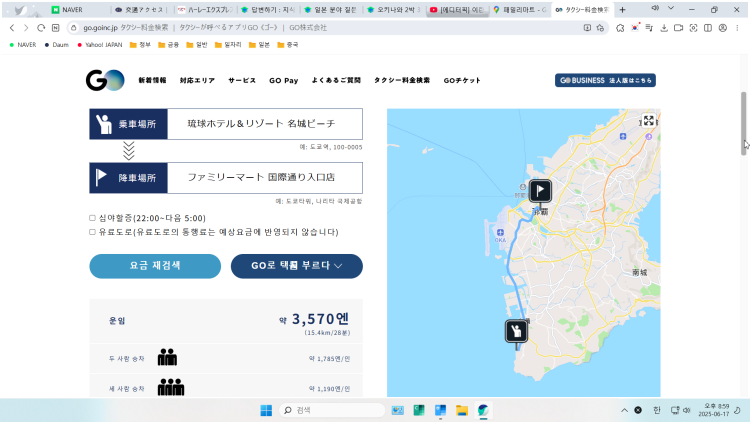Viewport: 750px width, 422px height.
Task: Open the notification bell in taskbar
Action: click(738, 410)
